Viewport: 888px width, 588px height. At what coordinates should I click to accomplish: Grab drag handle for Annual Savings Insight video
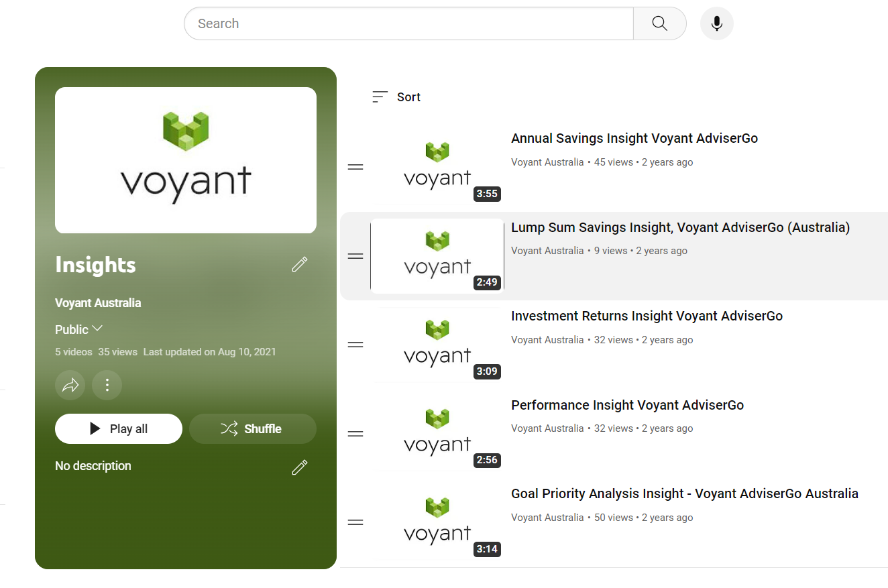click(x=355, y=167)
